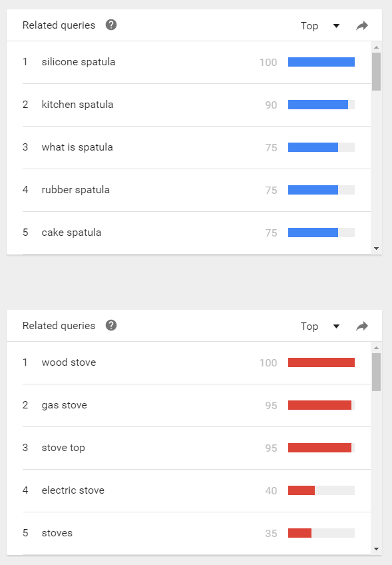
Task: Select the 'silicone spatula' query
Action: (x=79, y=62)
